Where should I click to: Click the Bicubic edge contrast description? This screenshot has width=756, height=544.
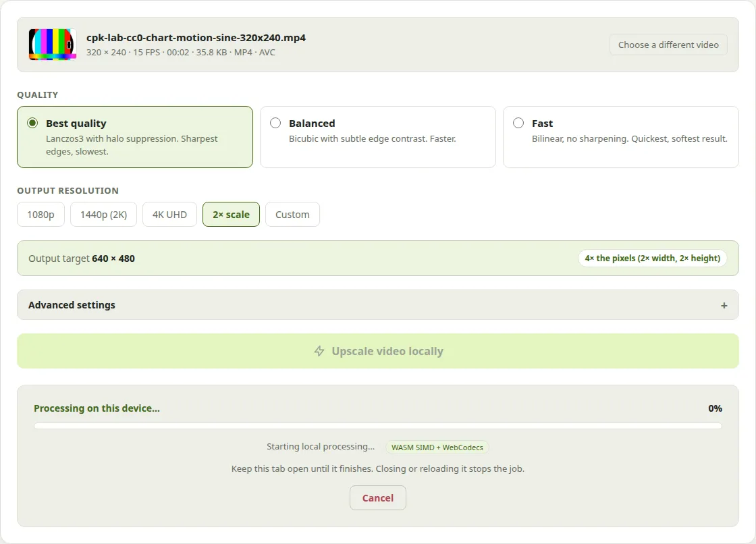click(x=372, y=139)
